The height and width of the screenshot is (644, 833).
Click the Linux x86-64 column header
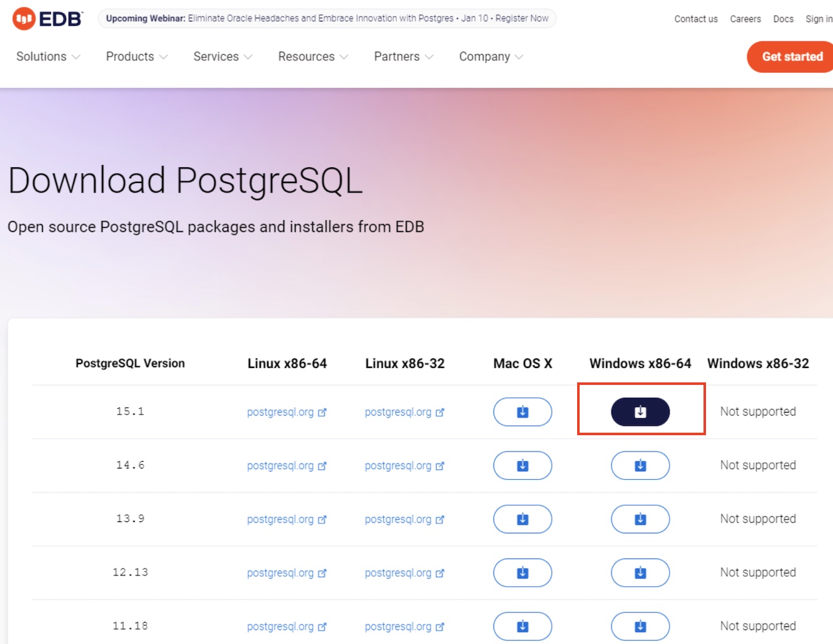tap(287, 364)
